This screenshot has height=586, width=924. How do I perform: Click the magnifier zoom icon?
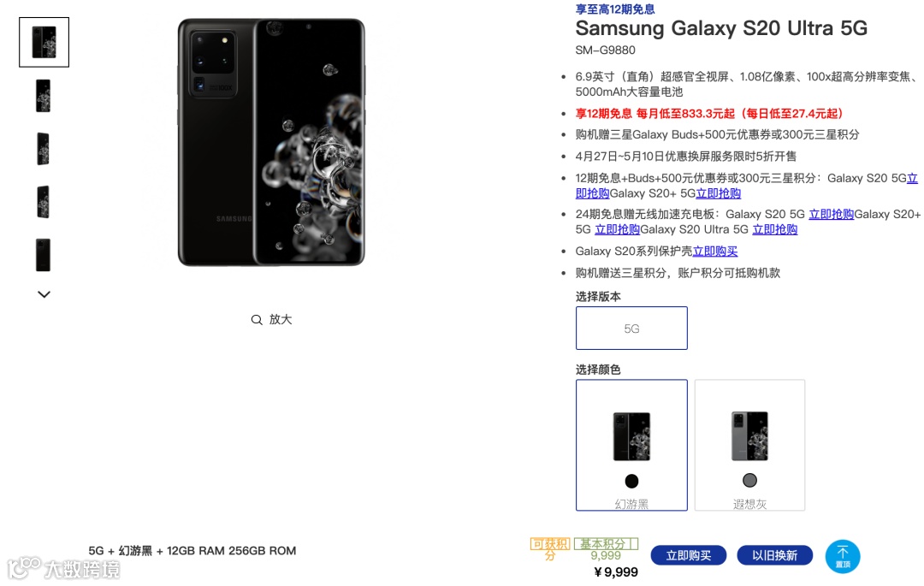(x=257, y=320)
